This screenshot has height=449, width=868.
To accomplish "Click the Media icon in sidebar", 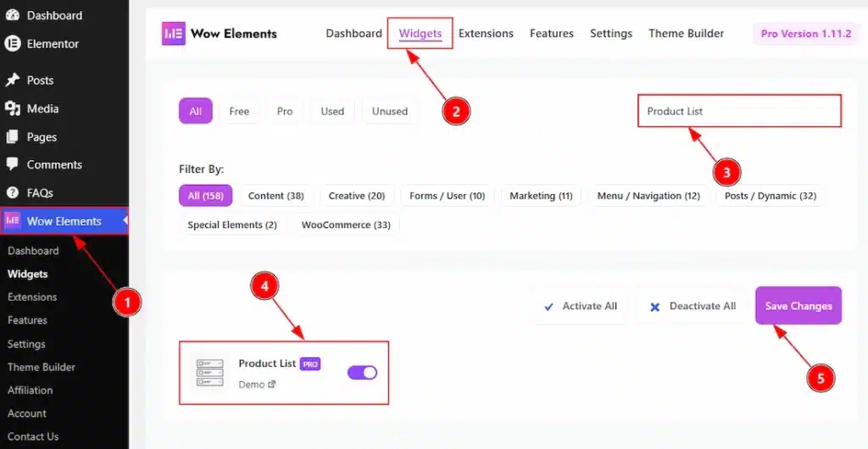I will pyautogui.click(x=12, y=109).
